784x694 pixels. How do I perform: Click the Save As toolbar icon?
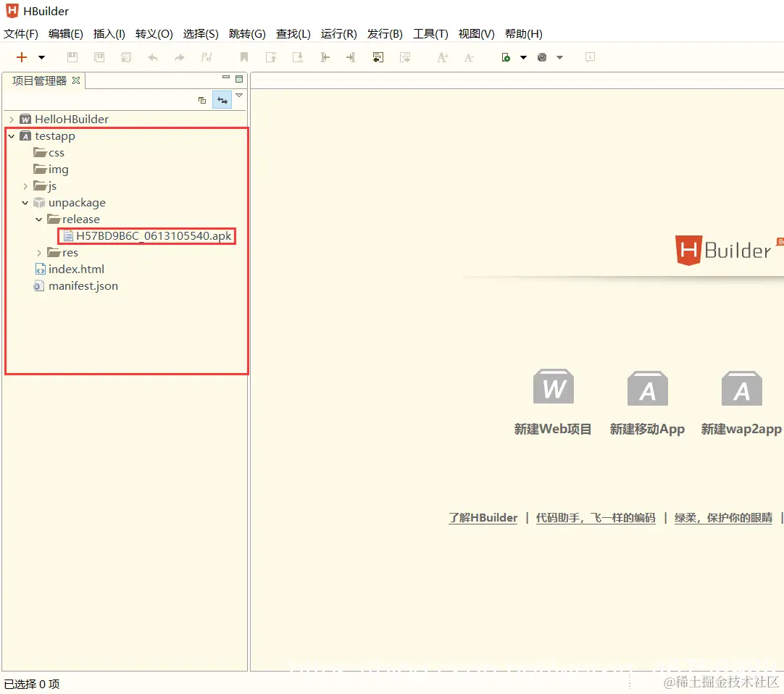click(99, 57)
